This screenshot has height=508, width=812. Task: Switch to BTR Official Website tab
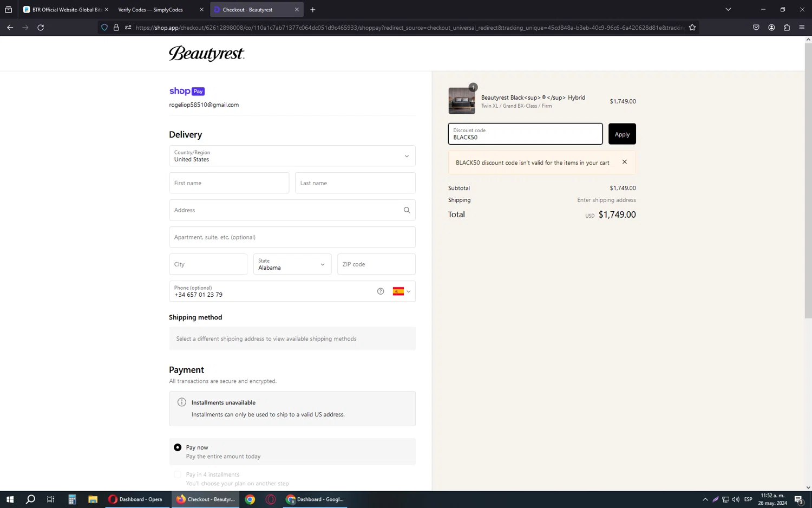point(62,10)
